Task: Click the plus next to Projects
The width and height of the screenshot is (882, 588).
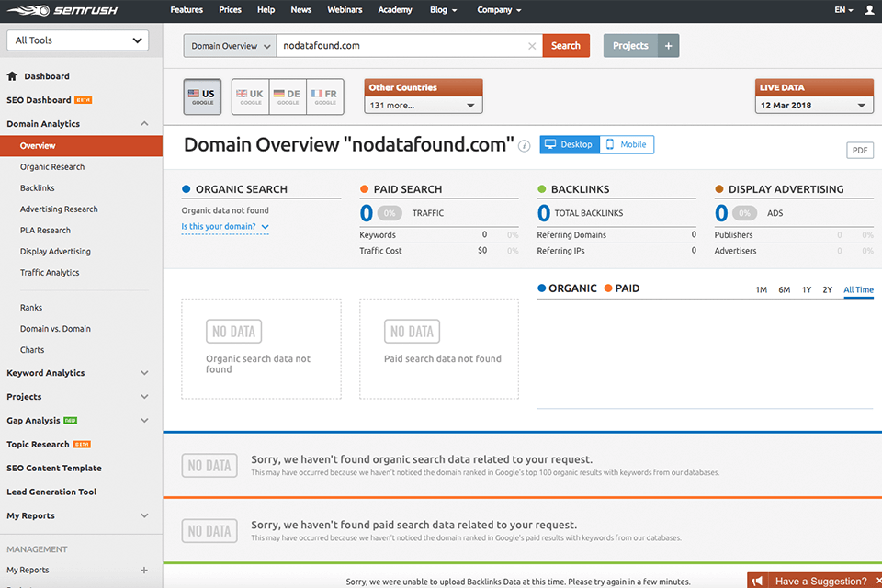Action: click(x=668, y=46)
